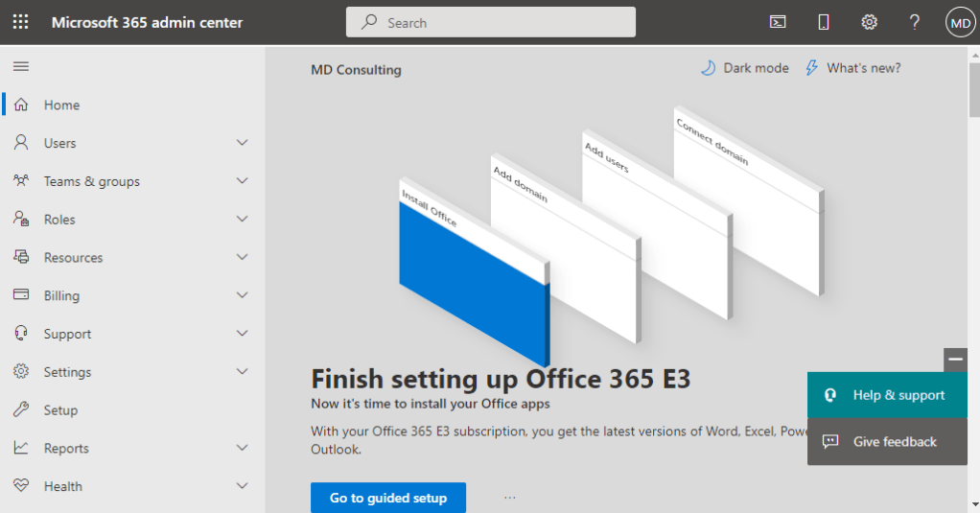Open the What's new? link

(x=853, y=68)
